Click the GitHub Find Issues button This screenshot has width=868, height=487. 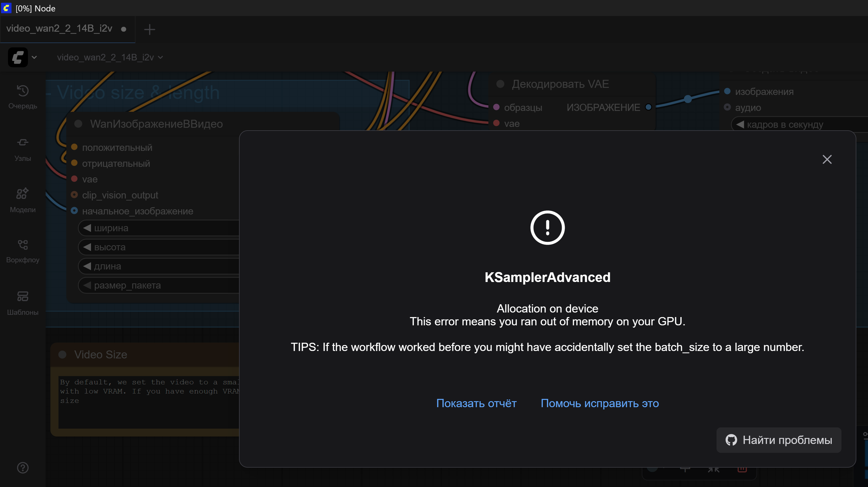[778, 440]
